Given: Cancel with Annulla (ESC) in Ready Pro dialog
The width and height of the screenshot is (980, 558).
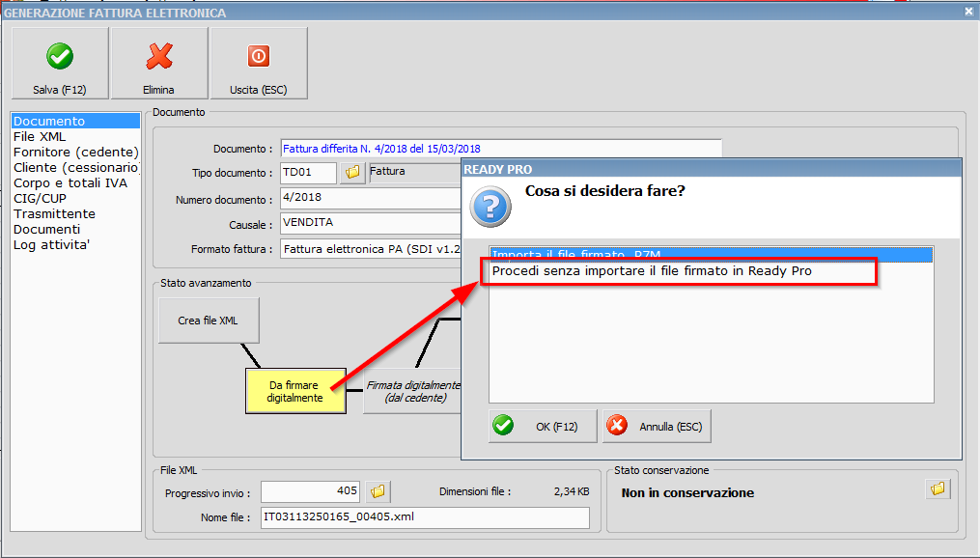Looking at the screenshot, I should 657,426.
